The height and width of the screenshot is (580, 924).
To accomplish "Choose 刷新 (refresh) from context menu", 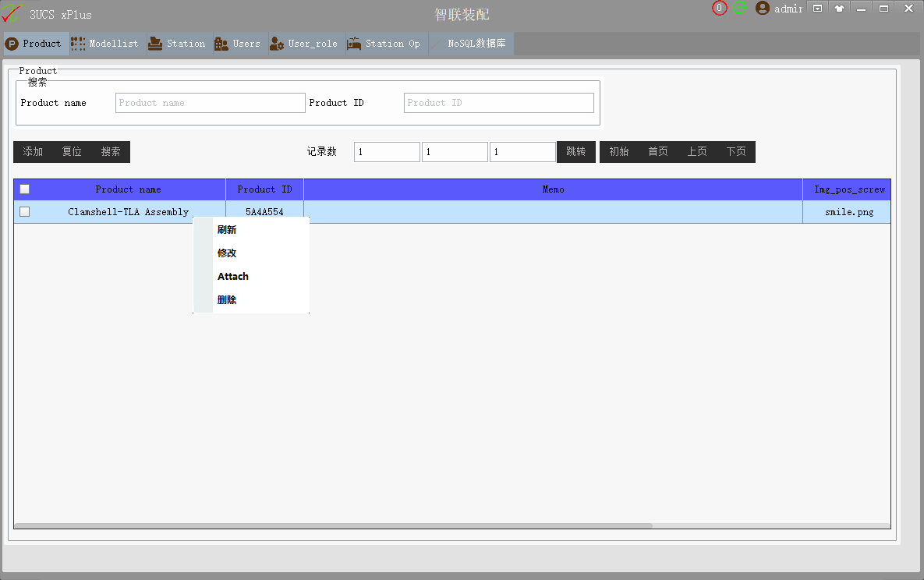I will (x=251, y=230).
